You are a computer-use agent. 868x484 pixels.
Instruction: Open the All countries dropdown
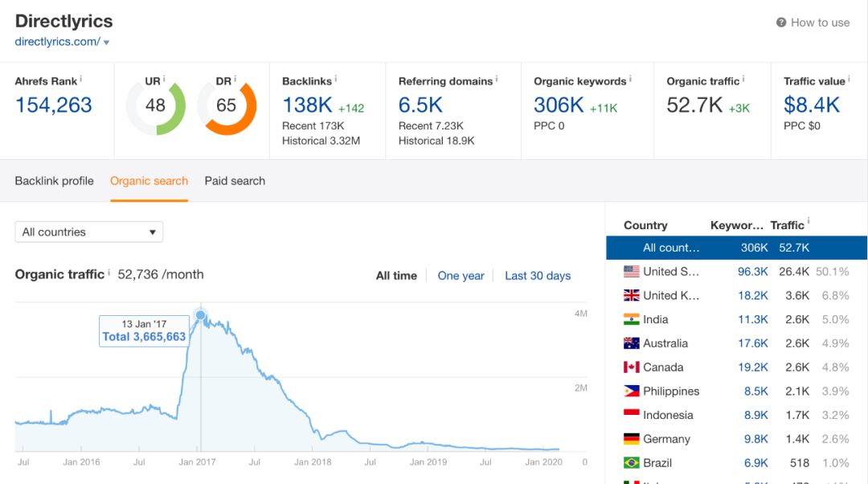coord(89,232)
